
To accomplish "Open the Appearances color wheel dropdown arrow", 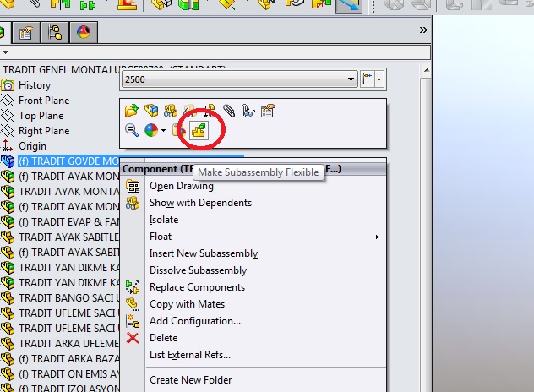I will coord(163,130).
